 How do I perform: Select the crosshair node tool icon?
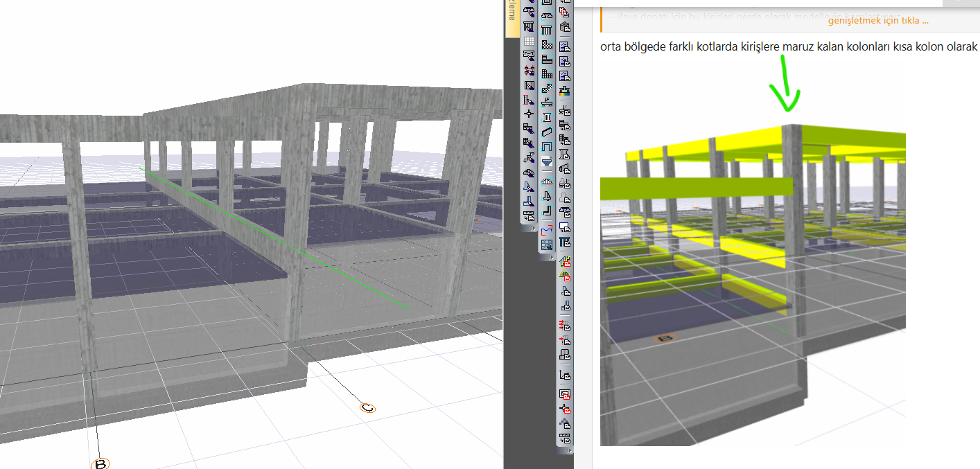click(529, 113)
